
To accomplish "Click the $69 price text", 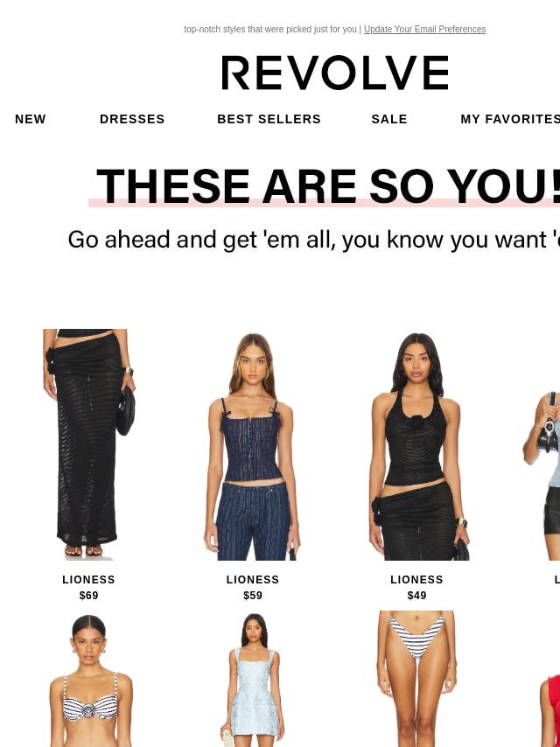I will coord(88,596).
